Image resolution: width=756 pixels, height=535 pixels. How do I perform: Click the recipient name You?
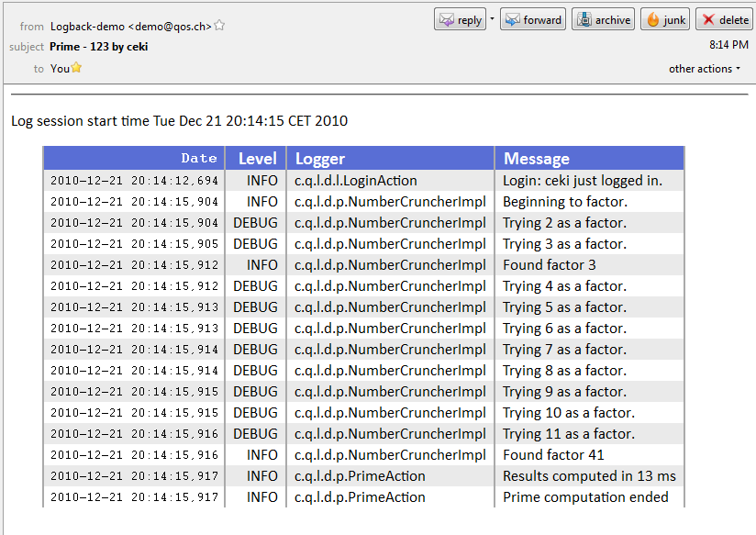[x=60, y=69]
